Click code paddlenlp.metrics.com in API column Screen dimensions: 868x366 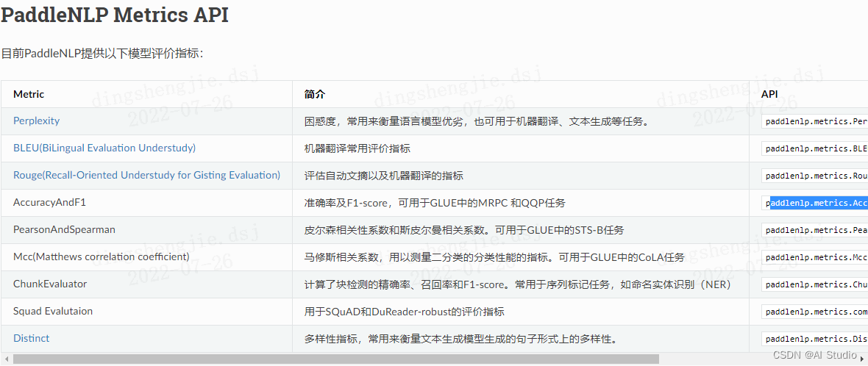(x=815, y=312)
